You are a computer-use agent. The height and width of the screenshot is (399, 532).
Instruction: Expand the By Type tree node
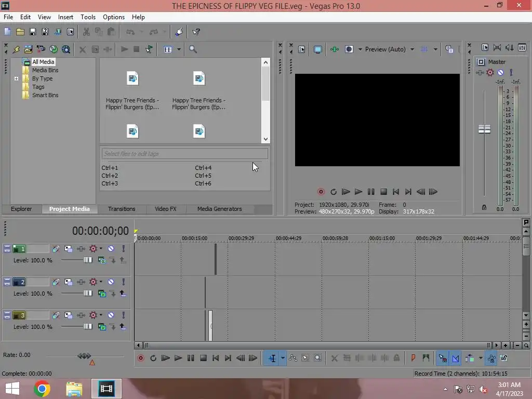16,78
